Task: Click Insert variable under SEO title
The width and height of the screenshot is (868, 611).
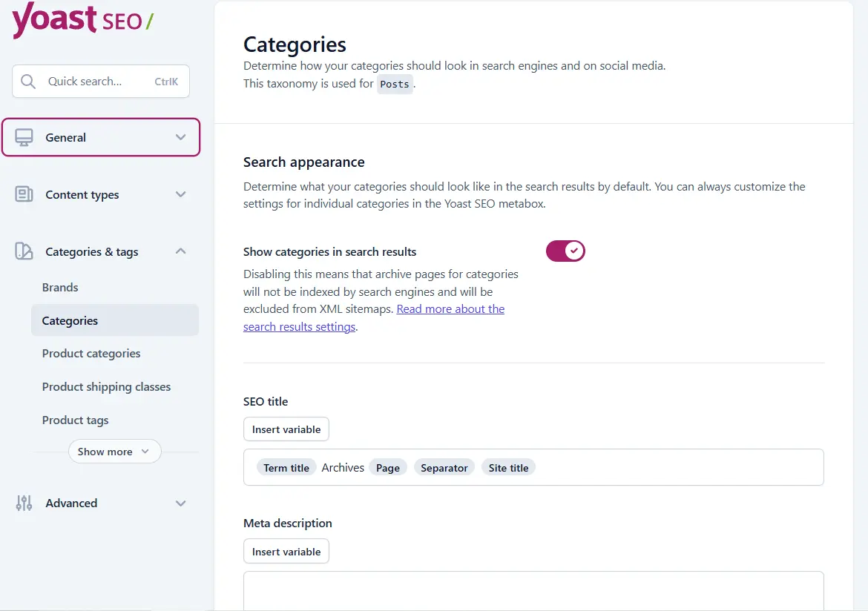Action: [x=286, y=429]
